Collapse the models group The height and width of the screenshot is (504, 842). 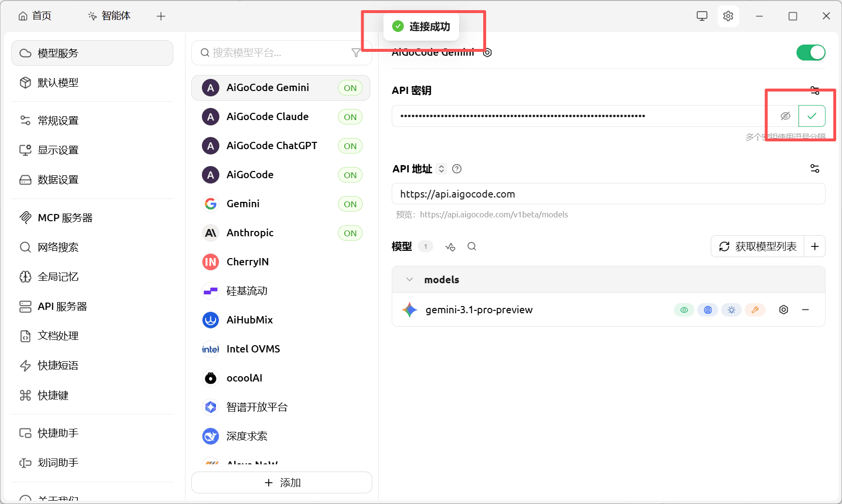[x=410, y=279]
